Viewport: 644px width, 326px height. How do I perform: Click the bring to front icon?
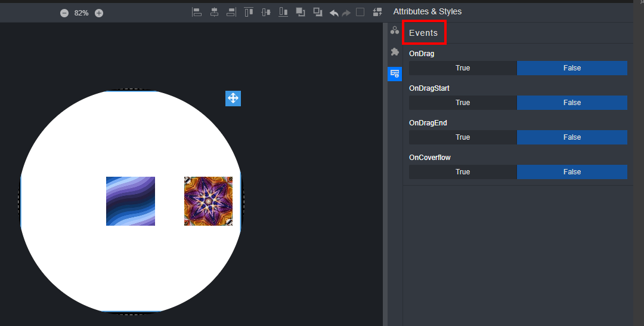point(301,12)
